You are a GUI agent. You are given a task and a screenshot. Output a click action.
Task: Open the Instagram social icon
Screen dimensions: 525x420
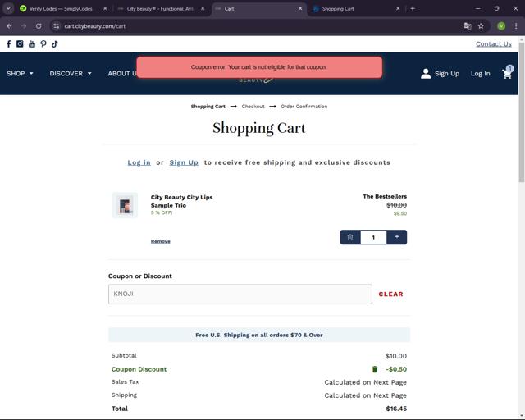[20, 43]
